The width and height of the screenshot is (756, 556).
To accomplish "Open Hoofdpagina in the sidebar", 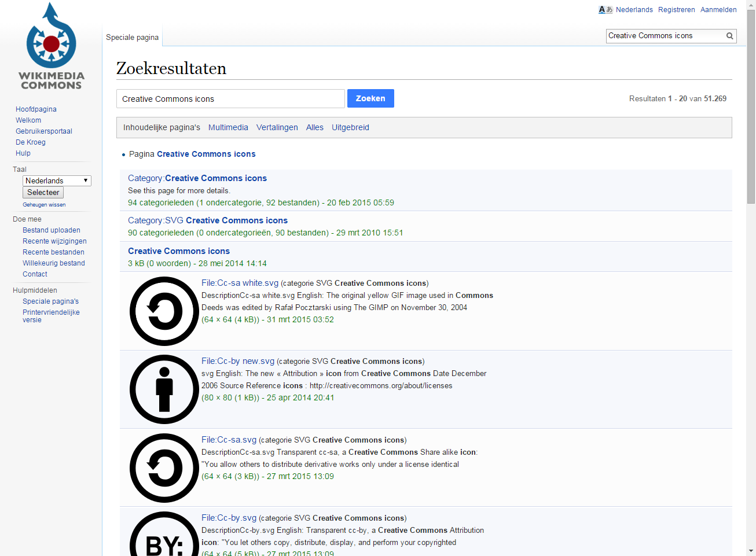I will pos(36,109).
